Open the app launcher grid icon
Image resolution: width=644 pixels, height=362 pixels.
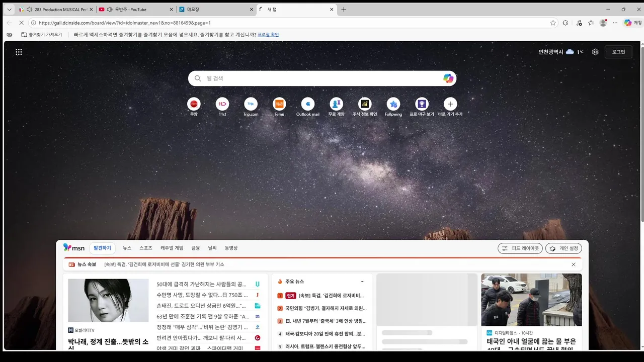tap(19, 52)
